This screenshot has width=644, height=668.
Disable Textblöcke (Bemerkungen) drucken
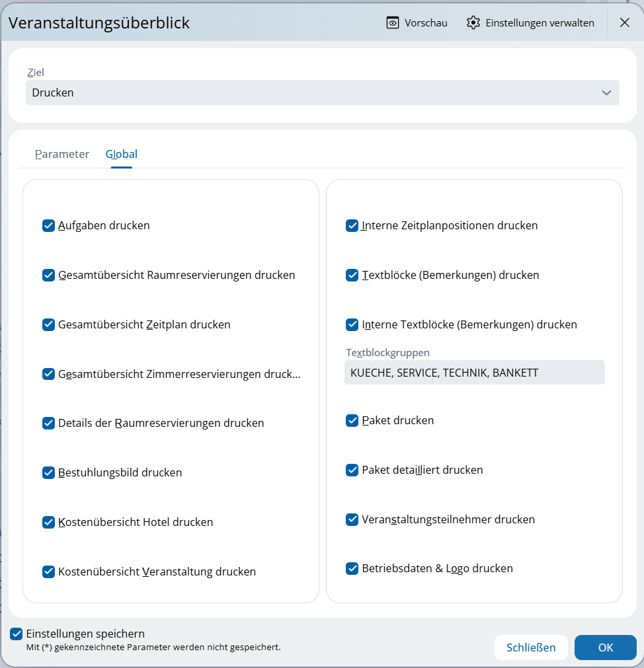coord(352,275)
